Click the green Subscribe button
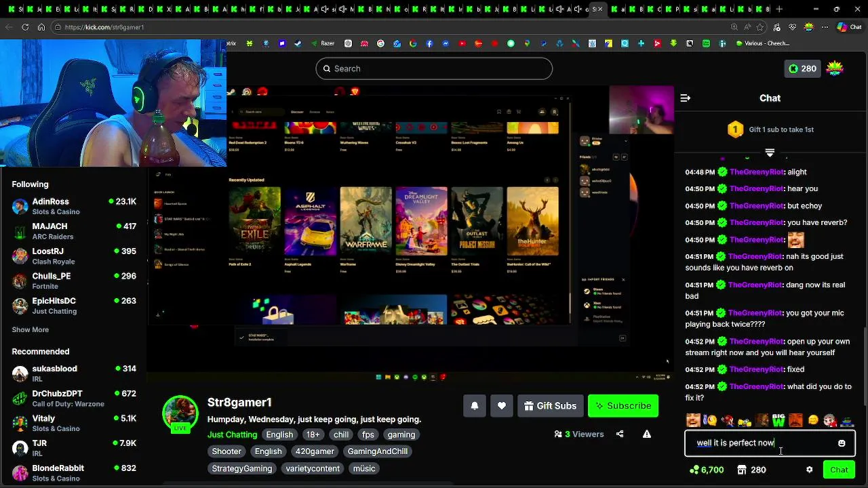This screenshot has height=488, width=868. (623, 406)
